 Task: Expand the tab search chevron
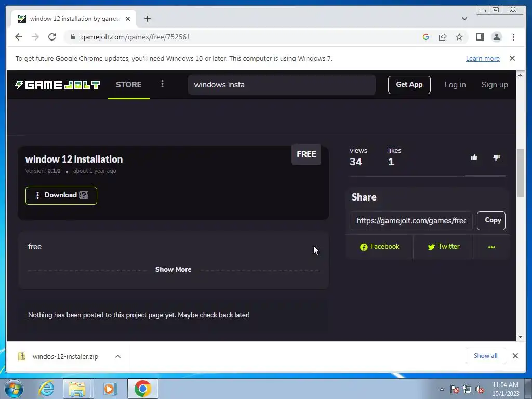tap(464, 19)
